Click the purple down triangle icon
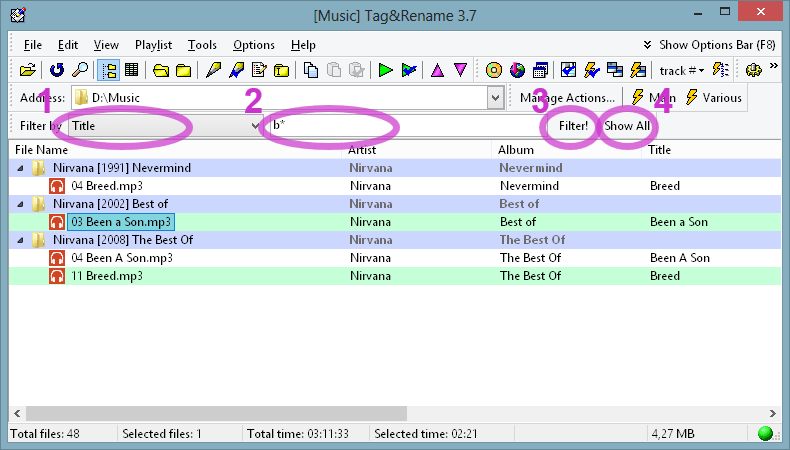This screenshot has width=790, height=450. 460,70
